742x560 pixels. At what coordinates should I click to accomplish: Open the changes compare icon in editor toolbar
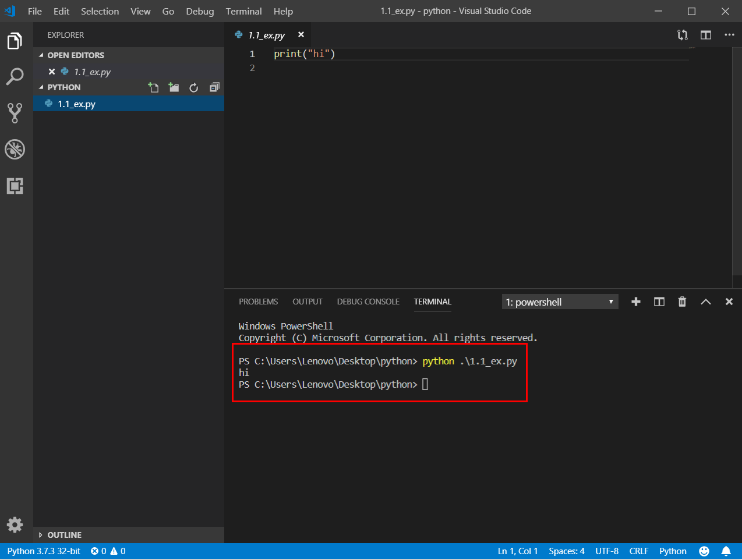683,35
